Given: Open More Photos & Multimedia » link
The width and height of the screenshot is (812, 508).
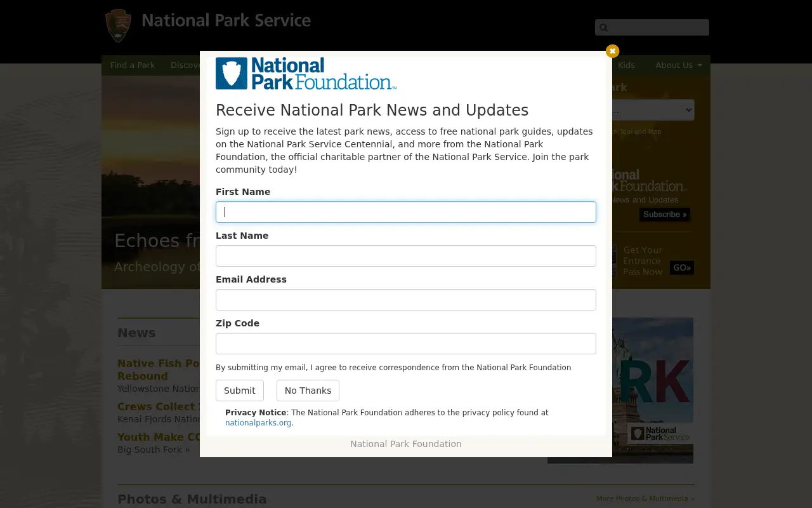Looking at the screenshot, I should tap(645, 498).
